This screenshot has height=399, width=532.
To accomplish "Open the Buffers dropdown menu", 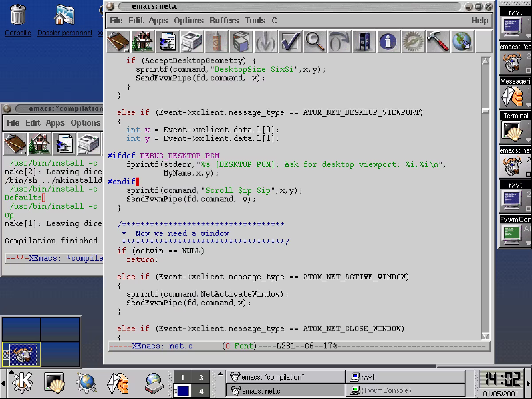I will coord(224,21).
